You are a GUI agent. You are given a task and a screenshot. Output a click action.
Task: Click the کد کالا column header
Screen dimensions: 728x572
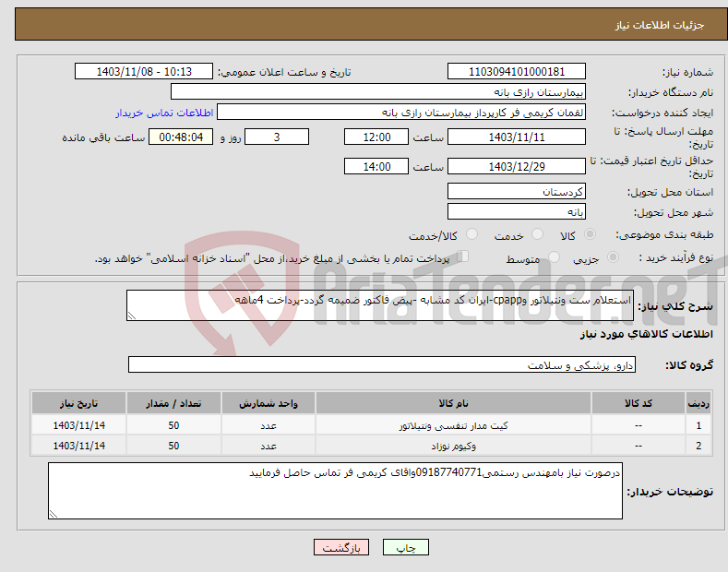pos(638,403)
